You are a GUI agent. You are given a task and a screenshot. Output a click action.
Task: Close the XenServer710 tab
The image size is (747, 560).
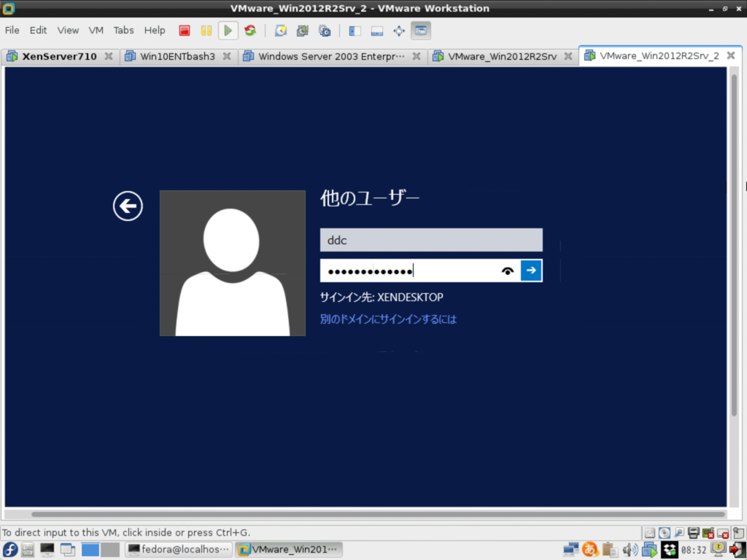[x=109, y=56]
